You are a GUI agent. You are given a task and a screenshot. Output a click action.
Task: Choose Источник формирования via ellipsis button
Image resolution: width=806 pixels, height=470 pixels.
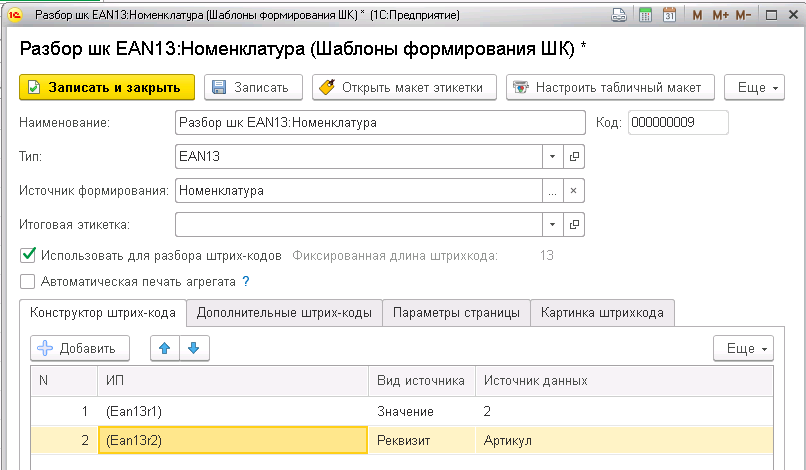tap(553, 191)
